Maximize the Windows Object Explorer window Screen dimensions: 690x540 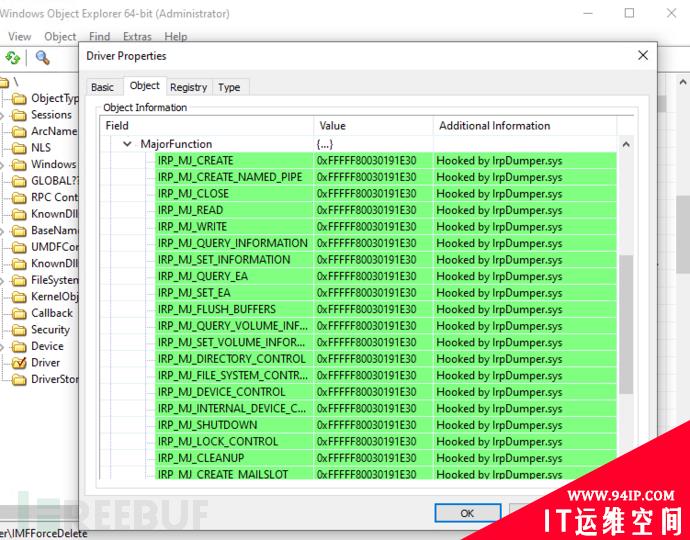pos(630,13)
